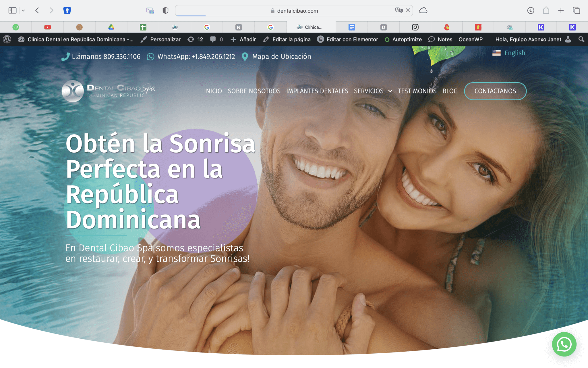The image size is (588, 368).
Task: Open Mapa de Ubicación link
Action: click(276, 57)
